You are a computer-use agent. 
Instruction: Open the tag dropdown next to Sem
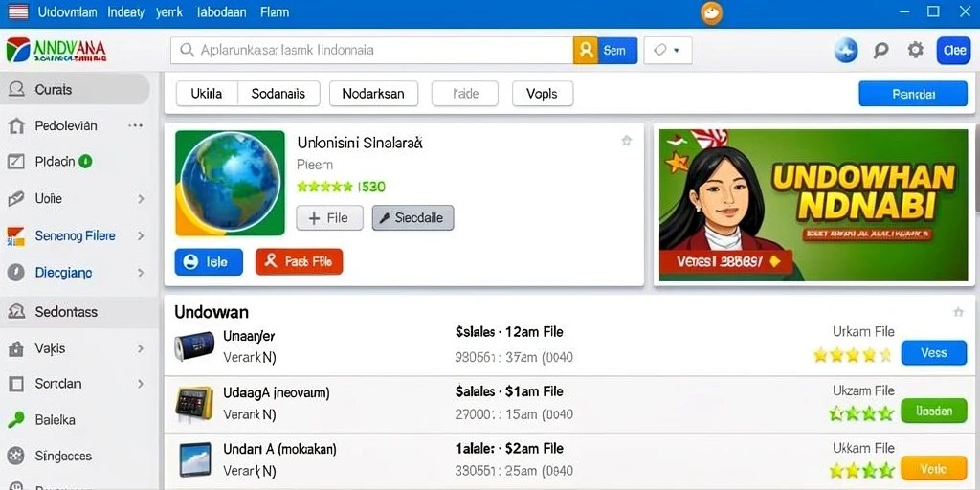click(667, 50)
